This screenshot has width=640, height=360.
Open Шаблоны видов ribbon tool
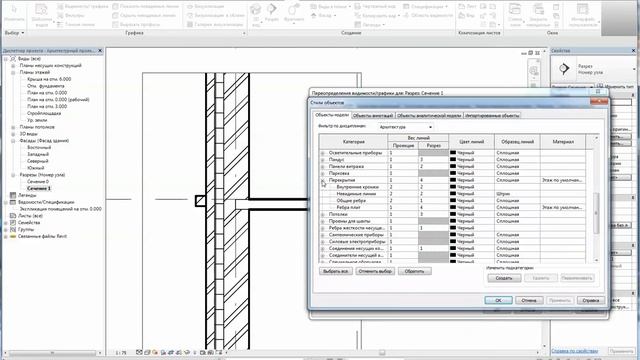(x=41, y=15)
